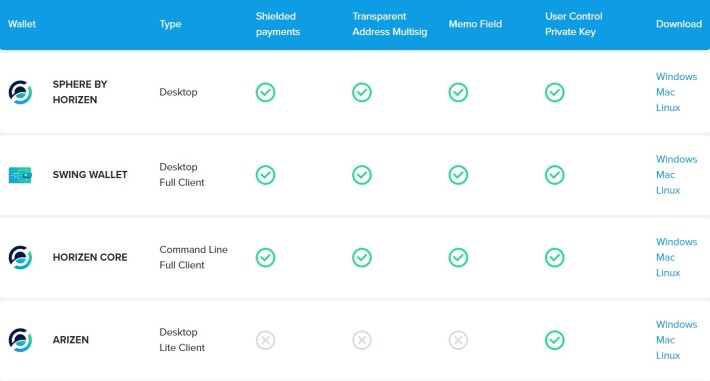Click Sphere by Horizen multisig checkmark
Viewport: 710px width, 381px height.
click(x=362, y=92)
